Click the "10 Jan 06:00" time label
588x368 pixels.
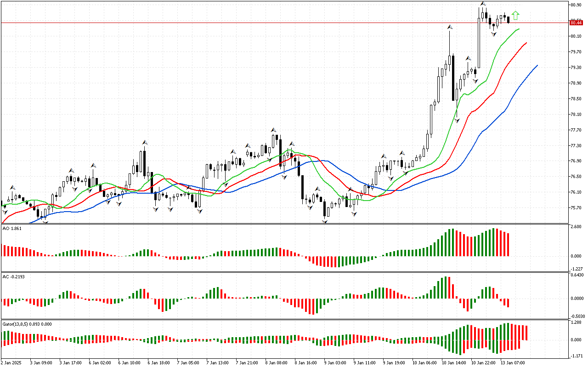tap(424, 362)
